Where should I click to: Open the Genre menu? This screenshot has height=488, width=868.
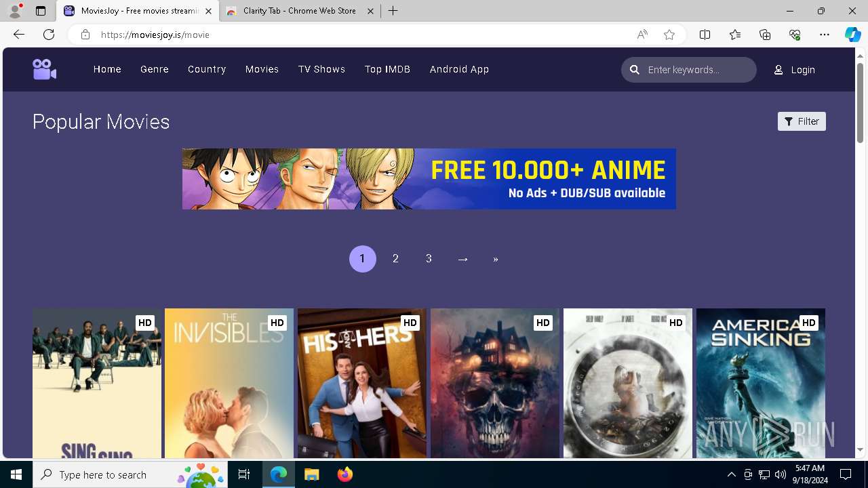click(155, 69)
